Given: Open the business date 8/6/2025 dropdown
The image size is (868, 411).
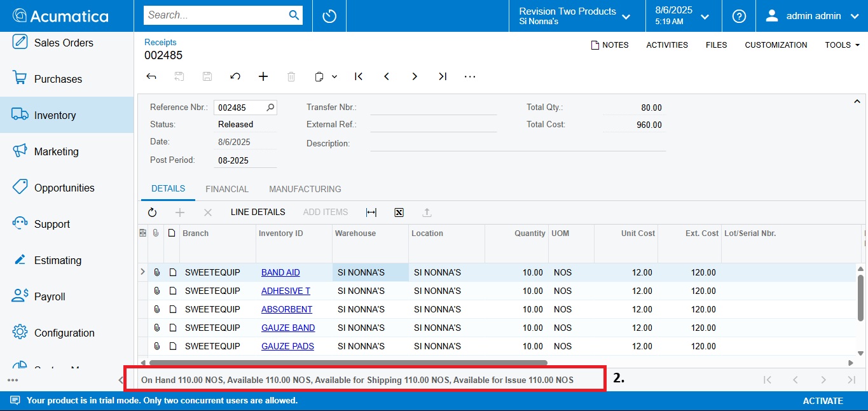Looking at the screenshot, I should coord(682,16).
